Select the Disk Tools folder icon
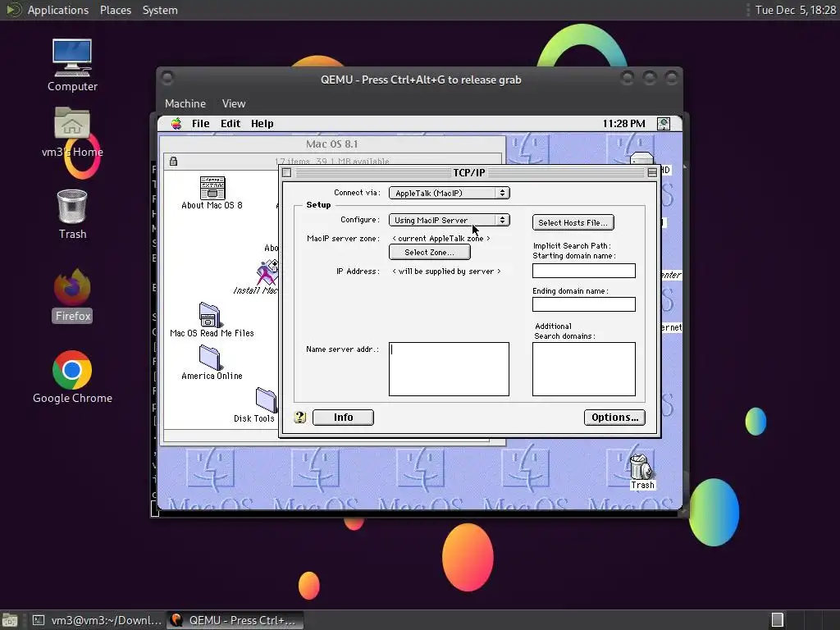This screenshot has width=840, height=630. (x=266, y=399)
